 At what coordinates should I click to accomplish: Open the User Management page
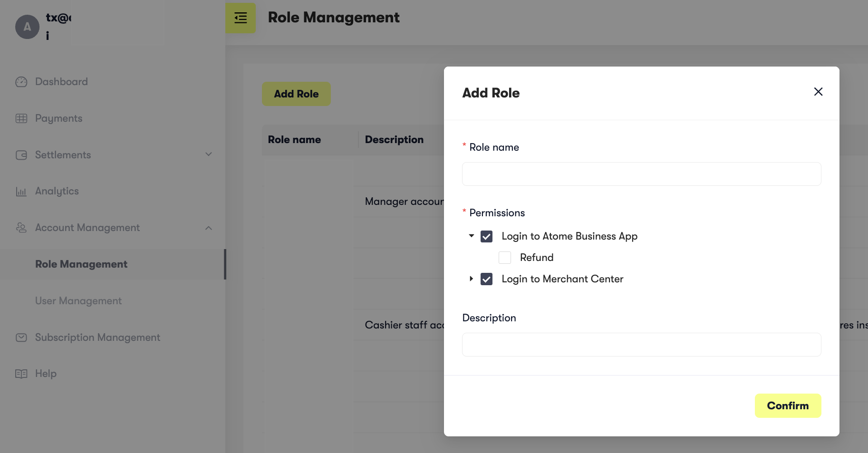pyautogui.click(x=78, y=300)
